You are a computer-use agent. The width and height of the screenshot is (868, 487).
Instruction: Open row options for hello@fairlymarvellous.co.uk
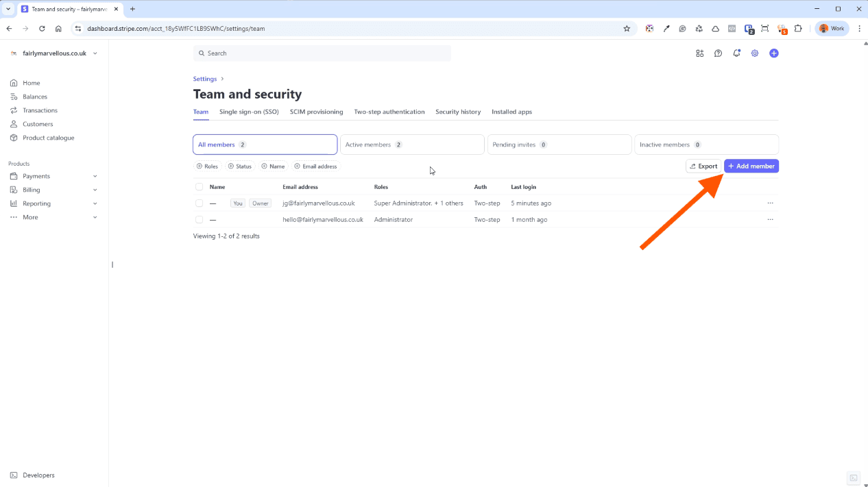pos(770,220)
